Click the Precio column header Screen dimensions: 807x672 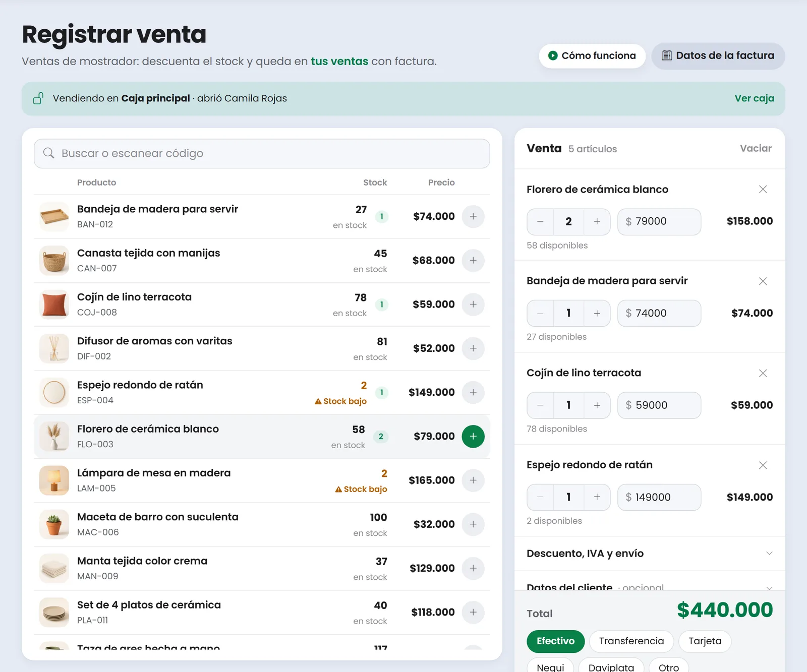click(x=441, y=182)
